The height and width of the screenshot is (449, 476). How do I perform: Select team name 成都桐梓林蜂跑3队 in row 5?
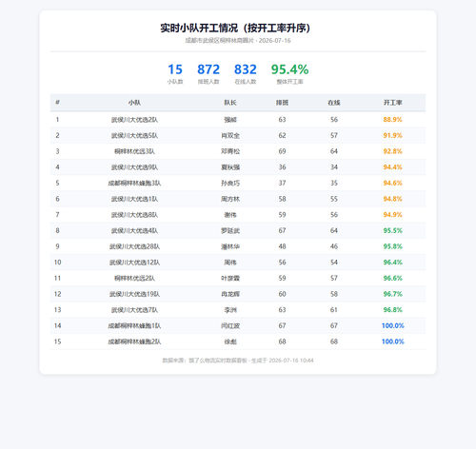click(134, 184)
